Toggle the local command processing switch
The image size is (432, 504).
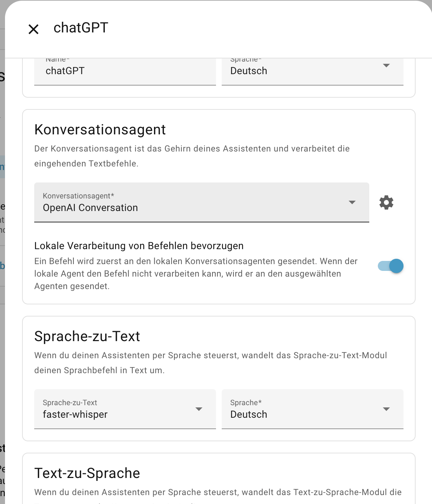(391, 266)
